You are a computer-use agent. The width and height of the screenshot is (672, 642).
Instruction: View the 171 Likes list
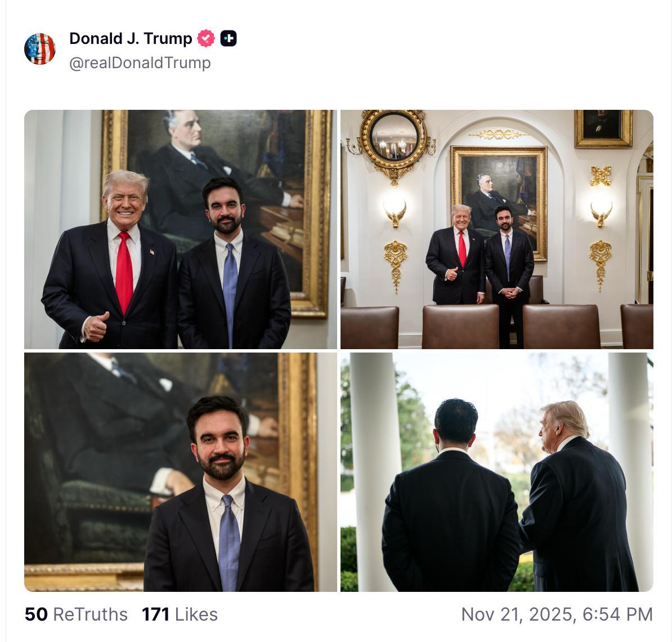[180, 614]
